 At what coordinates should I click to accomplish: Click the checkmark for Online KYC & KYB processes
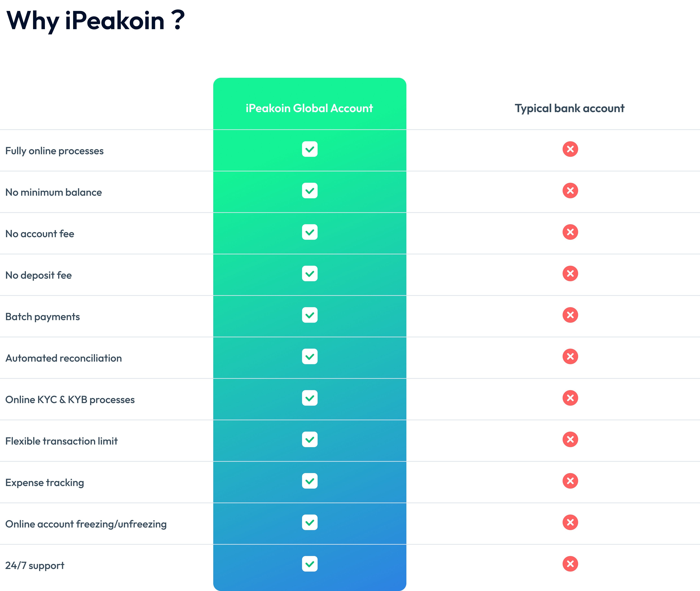(310, 398)
